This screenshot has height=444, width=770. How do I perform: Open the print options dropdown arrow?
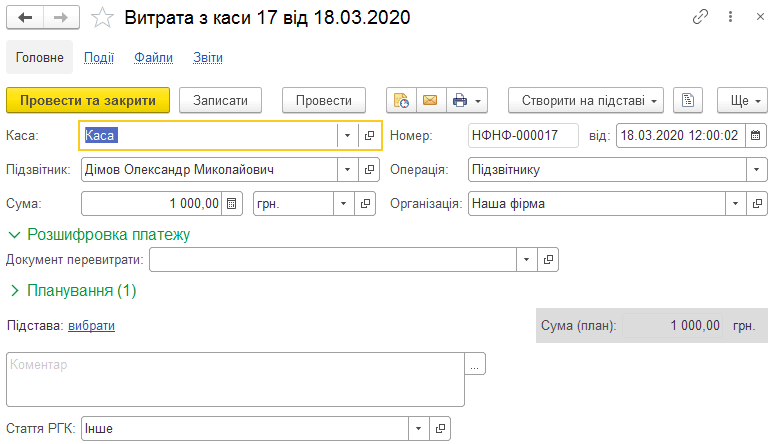click(x=478, y=101)
